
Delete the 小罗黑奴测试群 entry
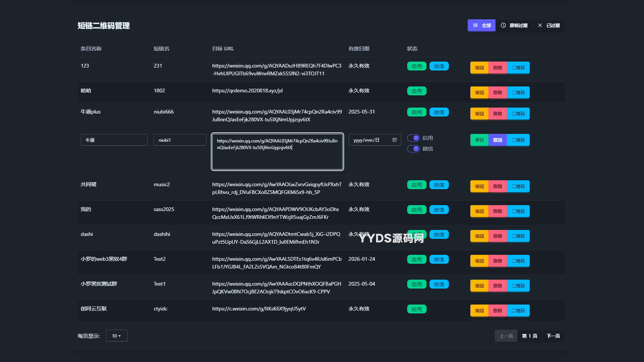point(497,286)
